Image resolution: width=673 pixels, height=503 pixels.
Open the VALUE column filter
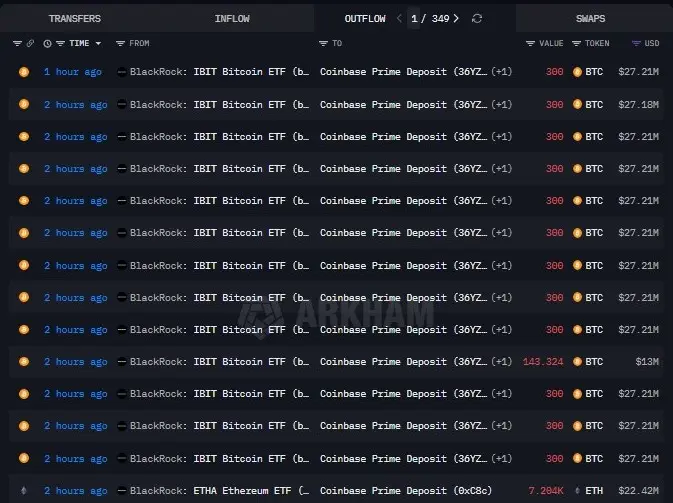[531, 43]
